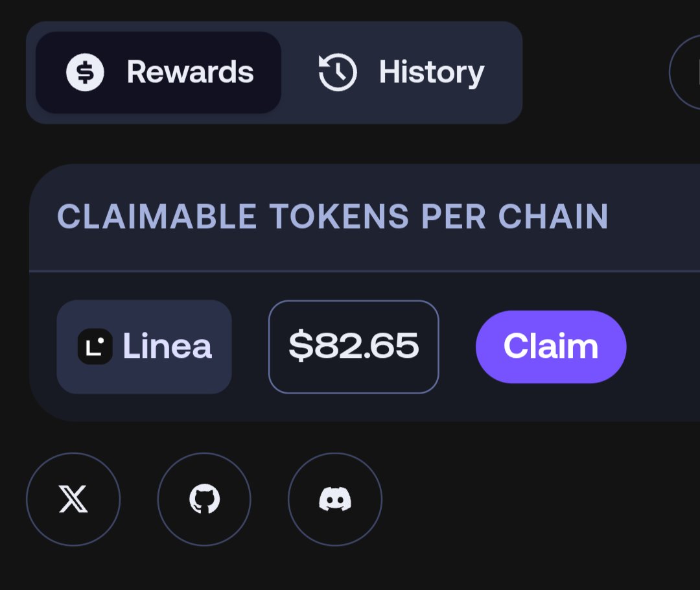The image size is (700, 590).
Task: Switch to the Rewards tab
Action: tap(158, 72)
